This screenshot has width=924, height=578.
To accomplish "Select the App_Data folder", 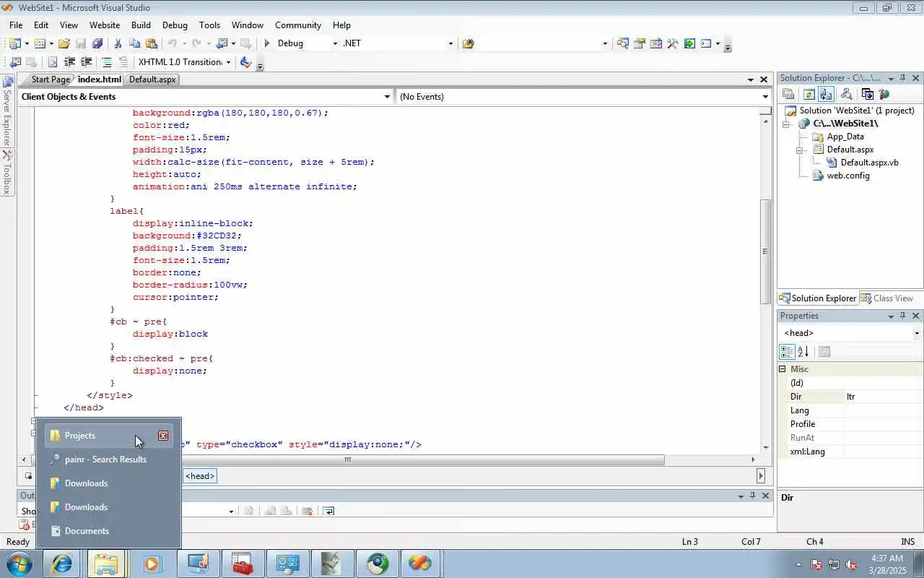I will click(x=845, y=137).
